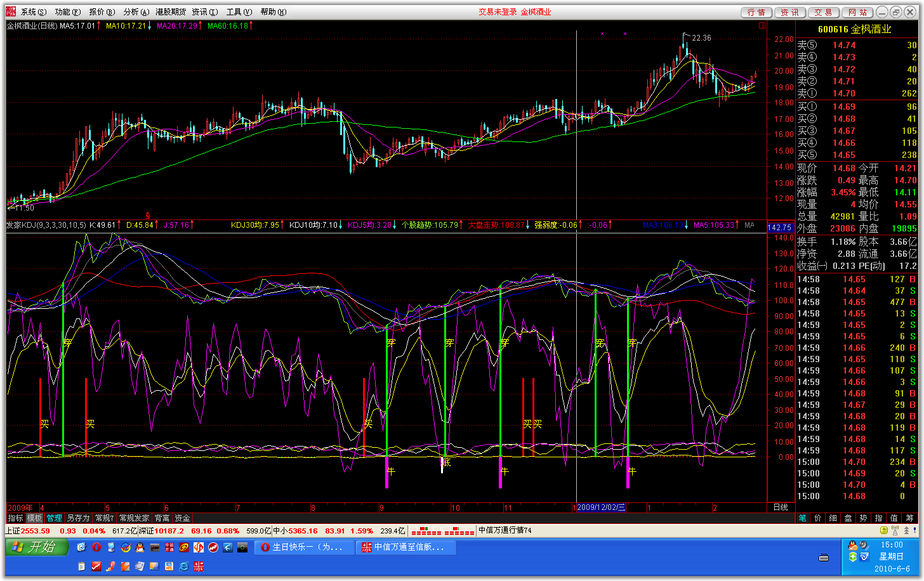Select the 背离 indicator tab
The image size is (924, 581).
(x=162, y=518)
